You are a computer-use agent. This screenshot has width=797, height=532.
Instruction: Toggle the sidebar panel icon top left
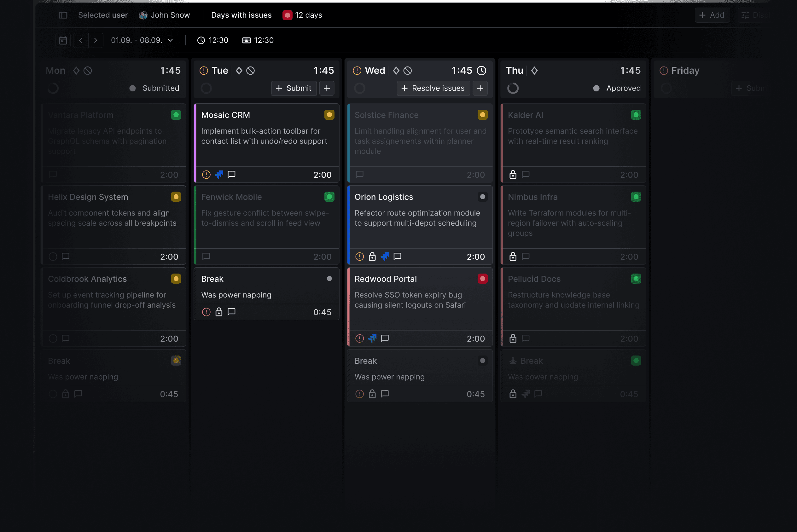point(63,15)
